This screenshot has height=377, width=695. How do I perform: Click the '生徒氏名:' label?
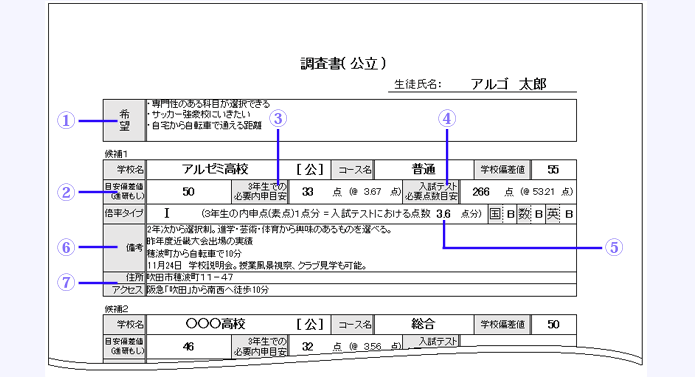click(x=418, y=84)
